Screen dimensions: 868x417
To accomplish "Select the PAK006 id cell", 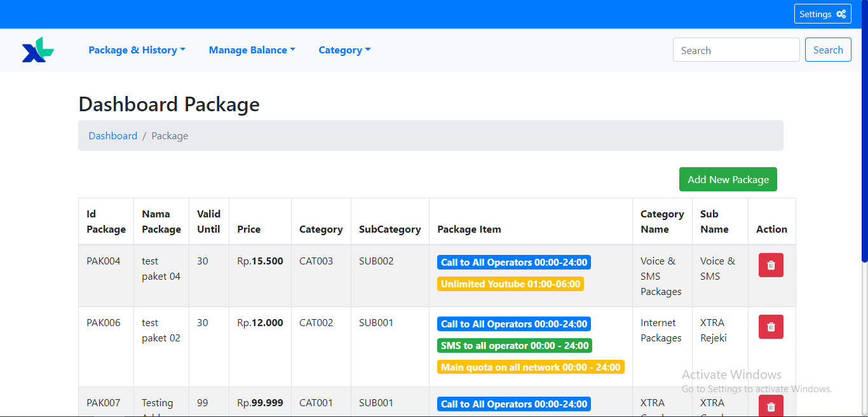I will point(106,347).
